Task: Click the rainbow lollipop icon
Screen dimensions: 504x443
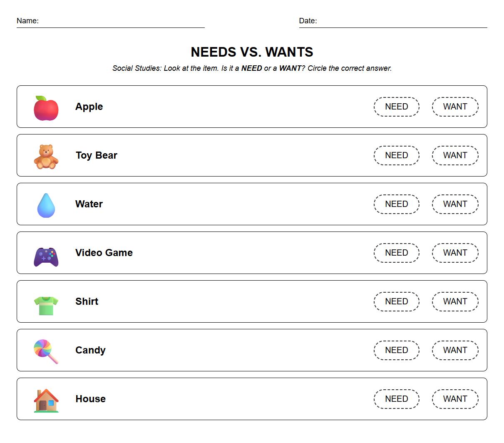Action: [45, 351]
